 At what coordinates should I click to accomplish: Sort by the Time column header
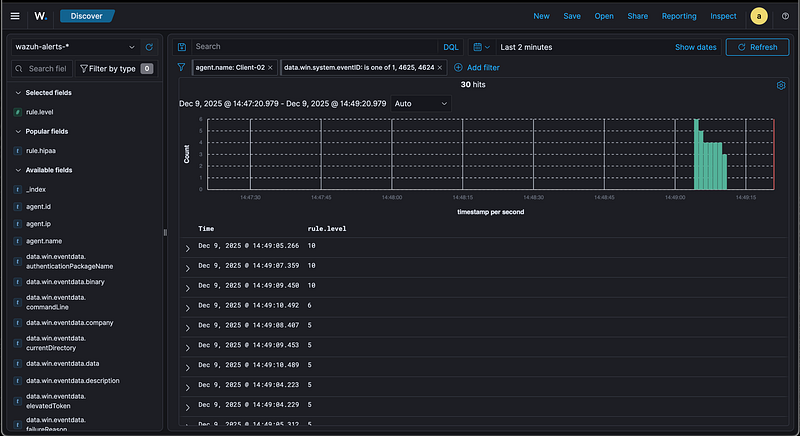pos(206,229)
